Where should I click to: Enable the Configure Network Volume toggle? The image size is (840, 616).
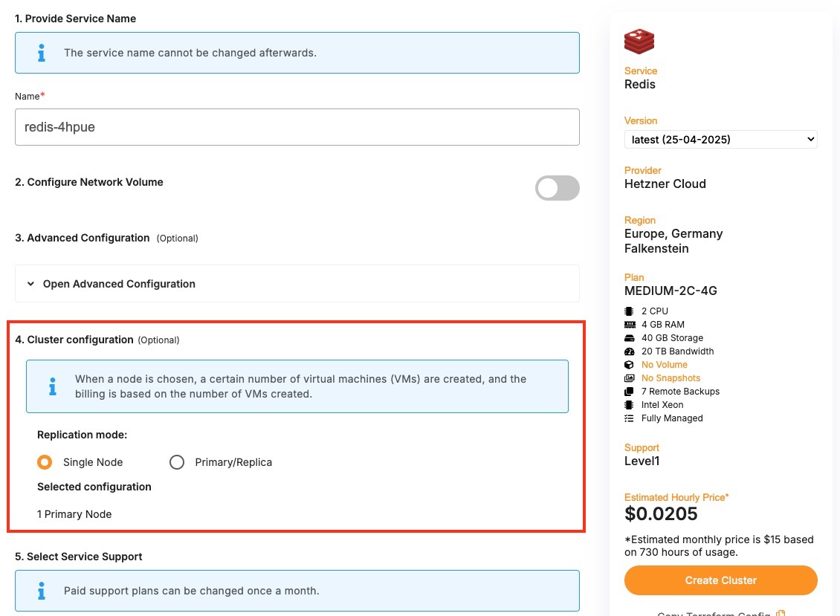[x=557, y=188]
